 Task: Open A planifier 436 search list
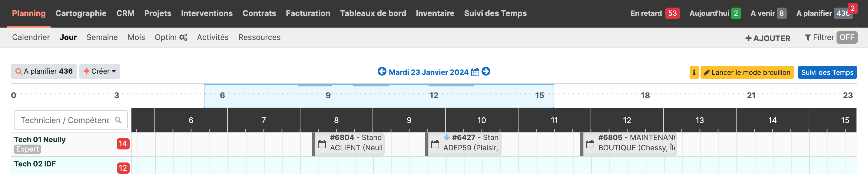pyautogui.click(x=44, y=72)
